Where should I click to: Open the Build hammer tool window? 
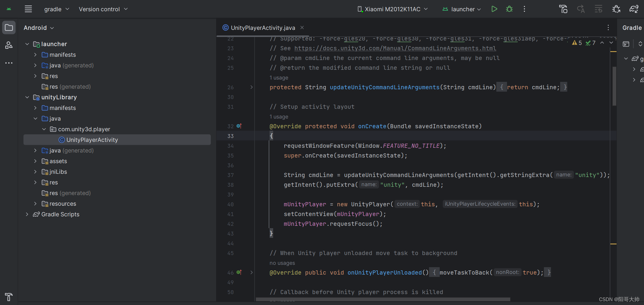(9, 297)
